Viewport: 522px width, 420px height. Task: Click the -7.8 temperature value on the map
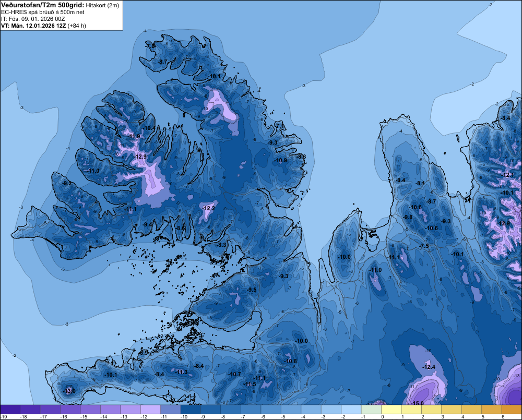coord(150,46)
